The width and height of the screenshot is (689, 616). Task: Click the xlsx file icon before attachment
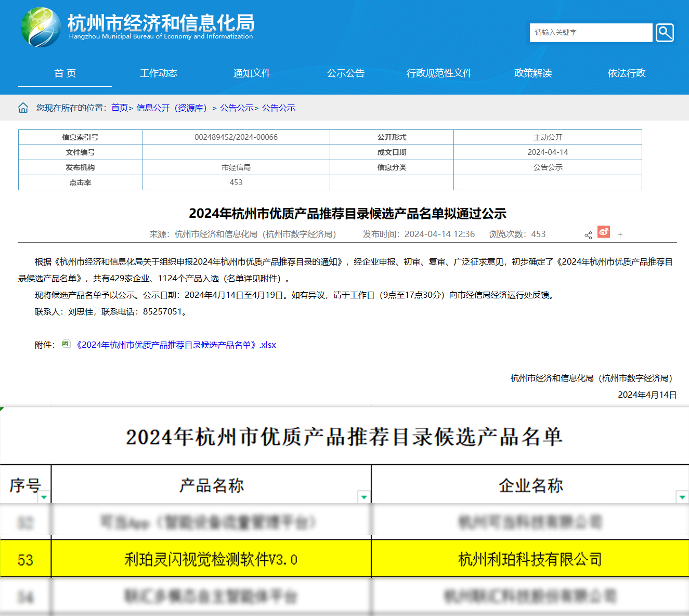point(66,344)
